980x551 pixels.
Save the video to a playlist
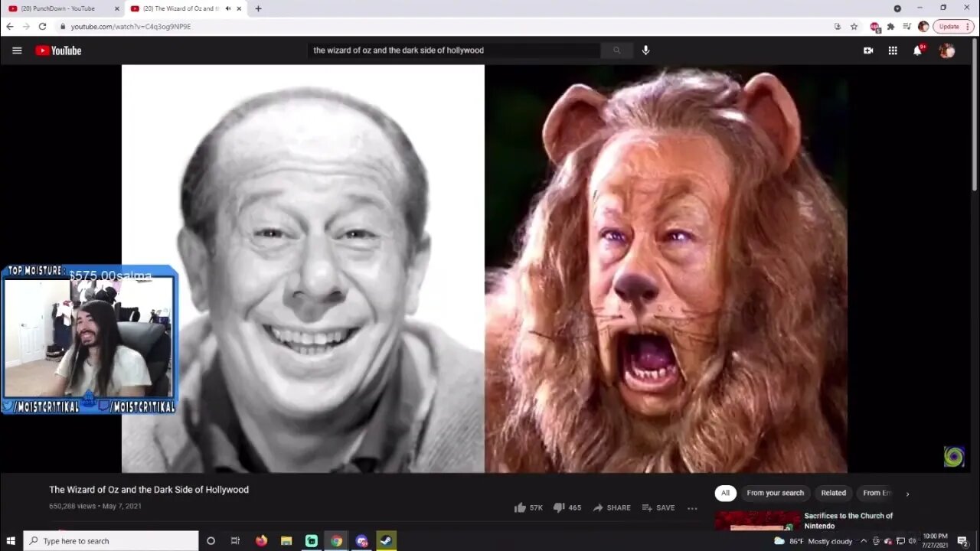(x=658, y=507)
